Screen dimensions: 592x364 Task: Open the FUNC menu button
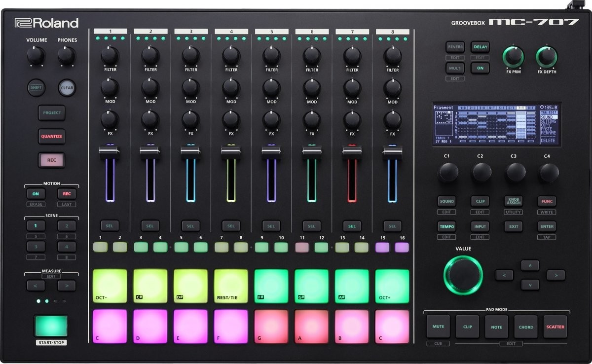(546, 201)
